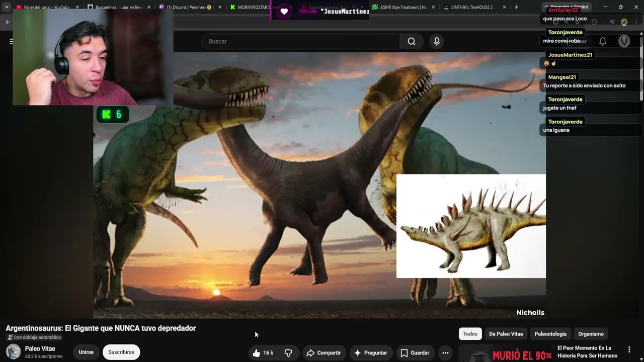Close the ASMR Stye Treatment tab

click(433, 7)
